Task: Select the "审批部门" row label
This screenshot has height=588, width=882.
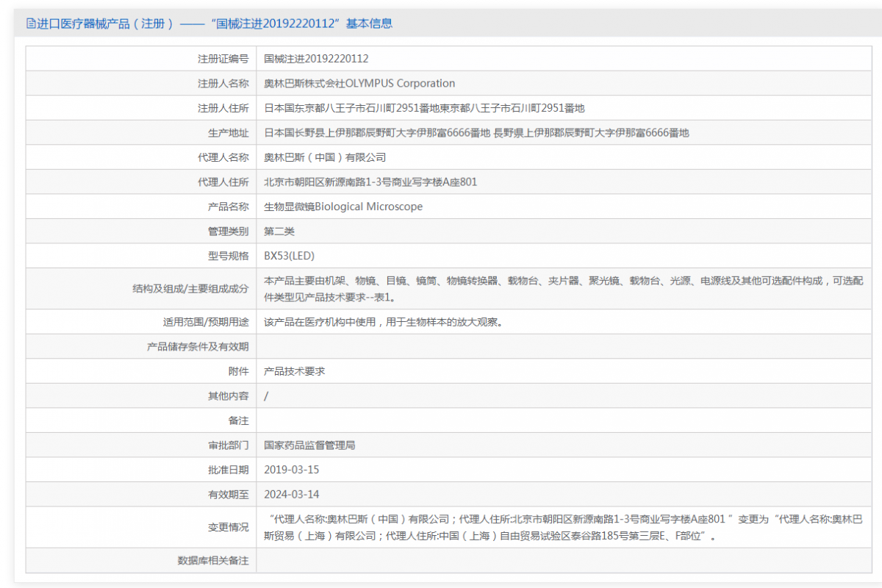Action: click(x=229, y=445)
